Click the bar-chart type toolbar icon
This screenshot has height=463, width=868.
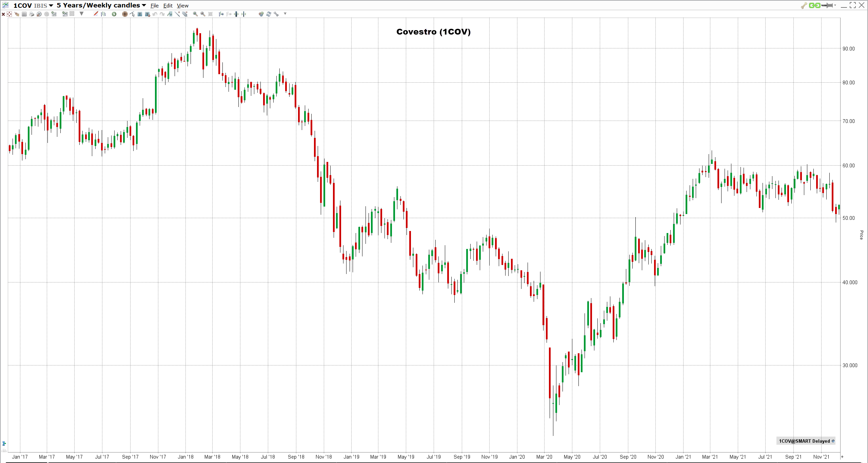point(103,14)
